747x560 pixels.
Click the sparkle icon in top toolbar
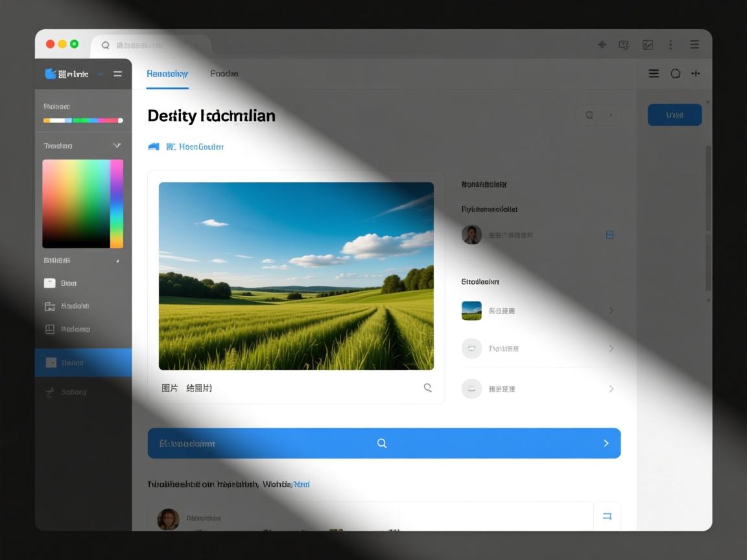click(602, 45)
